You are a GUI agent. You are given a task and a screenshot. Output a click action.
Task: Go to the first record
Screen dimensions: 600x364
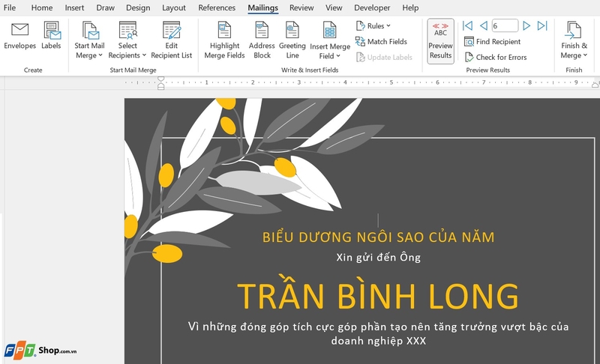point(467,25)
